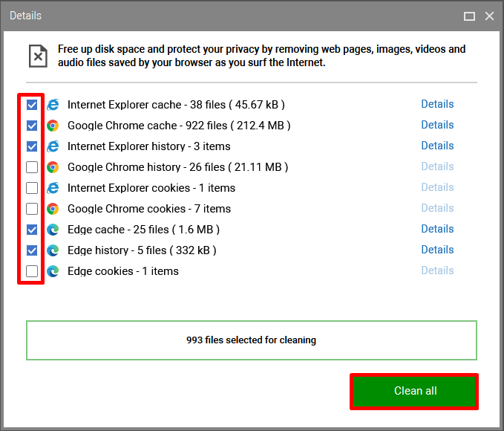Open Details for Google Chrome cache
The width and height of the screenshot is (504, 431).
point(437,125)
